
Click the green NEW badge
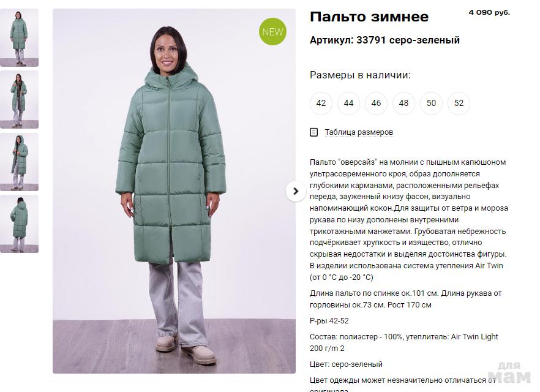(272, 32)
